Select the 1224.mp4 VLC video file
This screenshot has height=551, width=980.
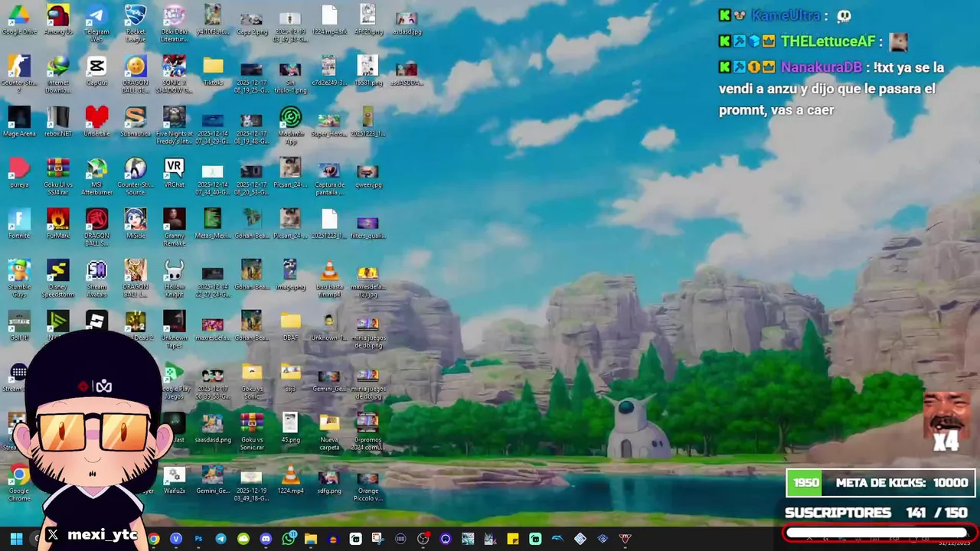(x=290, y=479)
